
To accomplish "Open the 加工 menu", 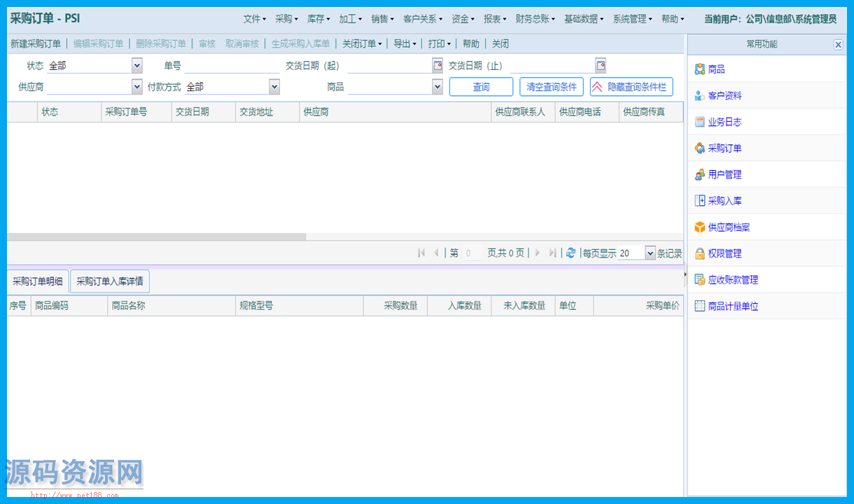I will point(351,19).
